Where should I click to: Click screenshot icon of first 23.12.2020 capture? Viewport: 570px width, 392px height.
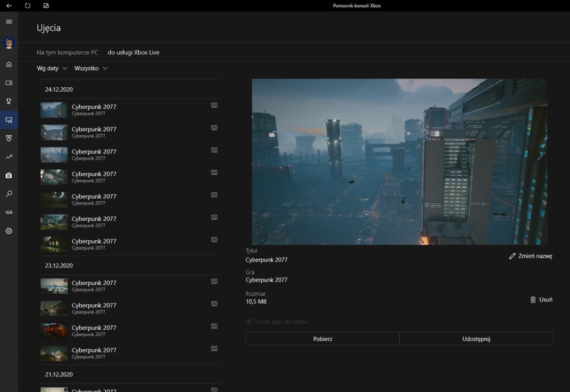[x=214, y=281]
